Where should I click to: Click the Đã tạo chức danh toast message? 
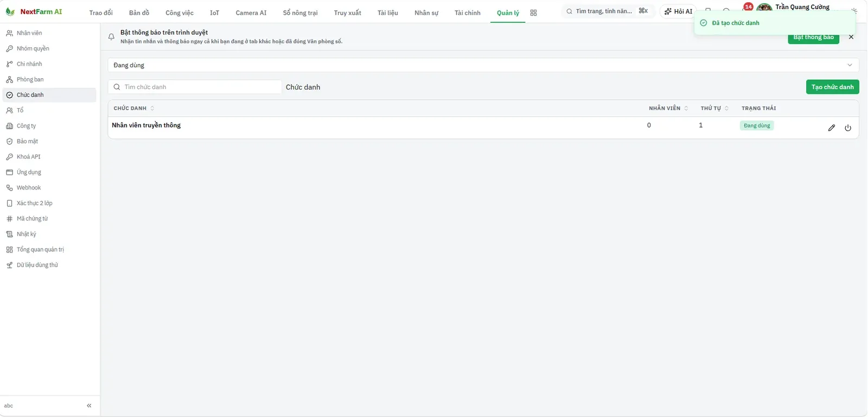pos(775,23)
